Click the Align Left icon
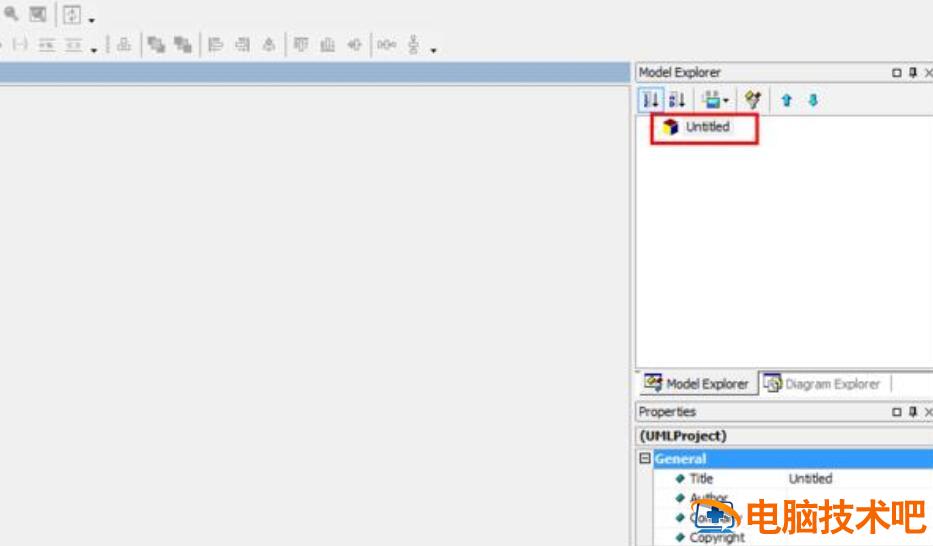933x546 pixels. click(215, 45)
